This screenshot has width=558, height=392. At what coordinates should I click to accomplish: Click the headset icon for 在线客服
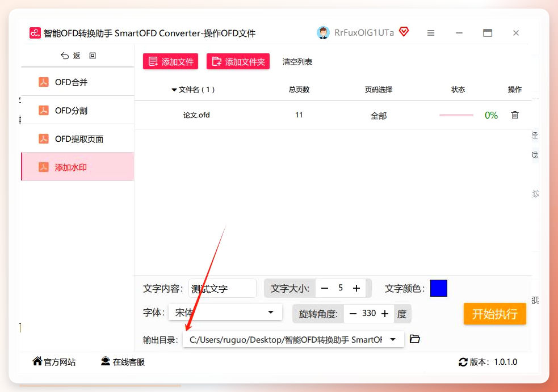106,361
